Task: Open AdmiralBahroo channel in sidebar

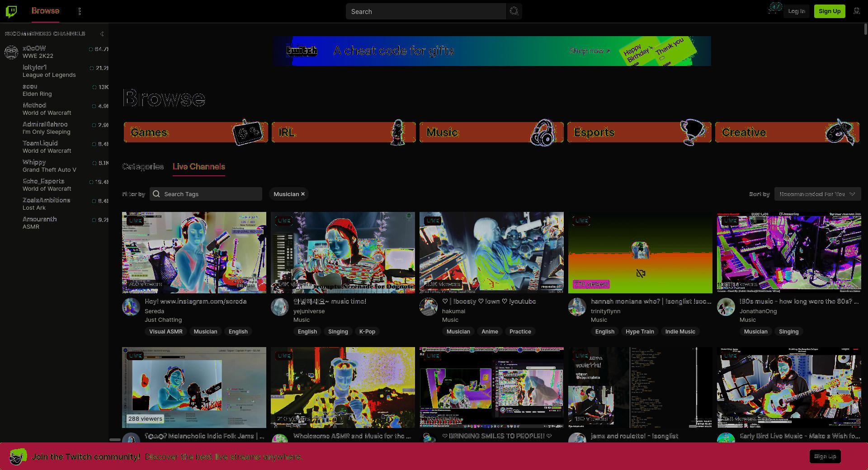Action: coord(54,128)
